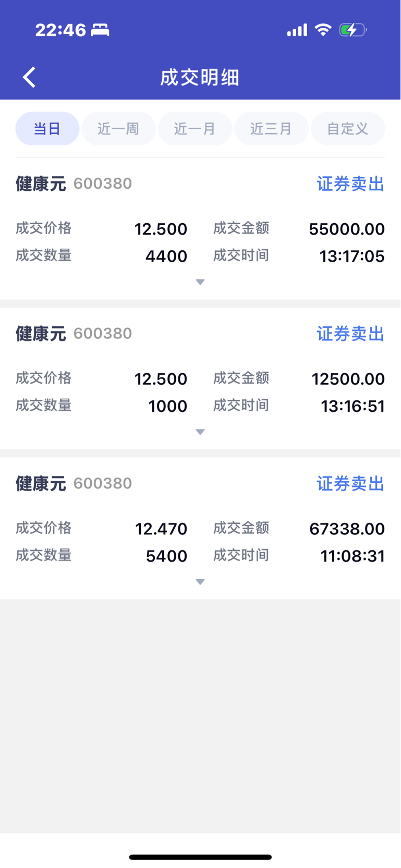Switch to the 近一周 tab
Image resolution: width=401 pixels, height=868 pixels.
[x=118, y=129]
